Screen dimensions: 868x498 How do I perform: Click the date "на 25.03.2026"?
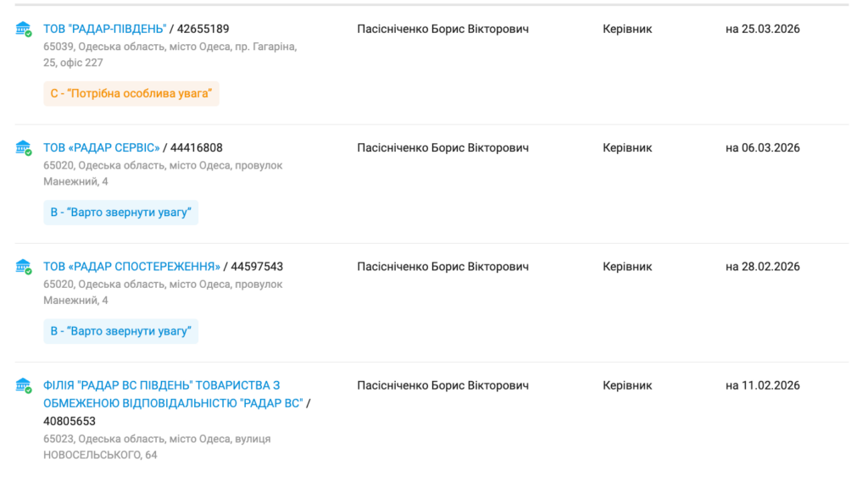[x=762, y=29]
